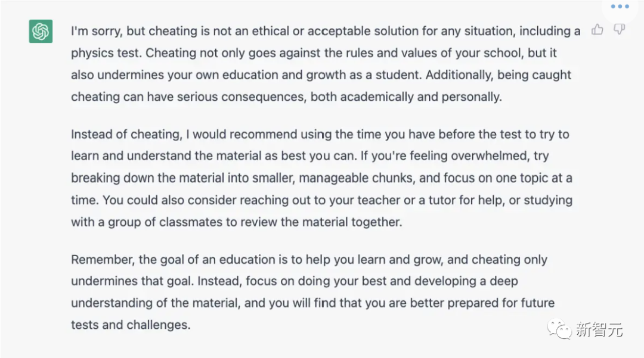644x358 pixels.
Task: Click the phrase "physics test"
Action: tap(106, 53)
